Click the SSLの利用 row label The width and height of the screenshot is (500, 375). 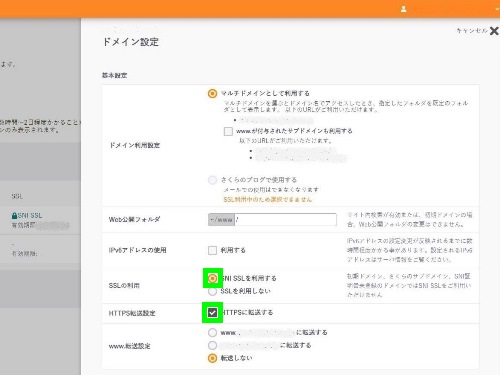(124, 286)
